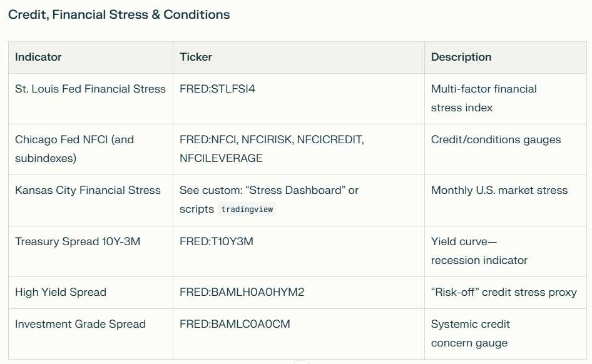
Task: Click the "Risk-off" credit stress proxy description
Action: point(504,292)
